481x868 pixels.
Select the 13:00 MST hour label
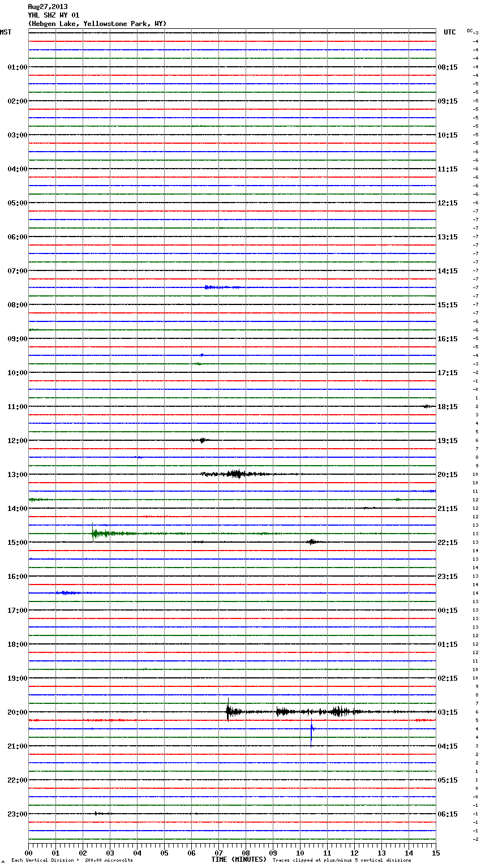(x=17, y=474)
